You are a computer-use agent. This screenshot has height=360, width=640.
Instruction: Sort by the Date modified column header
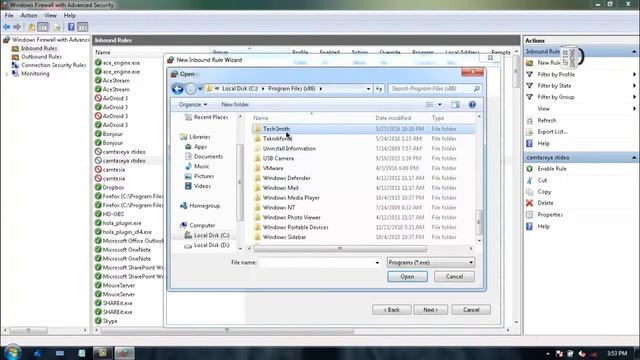(x=393, y=118)
